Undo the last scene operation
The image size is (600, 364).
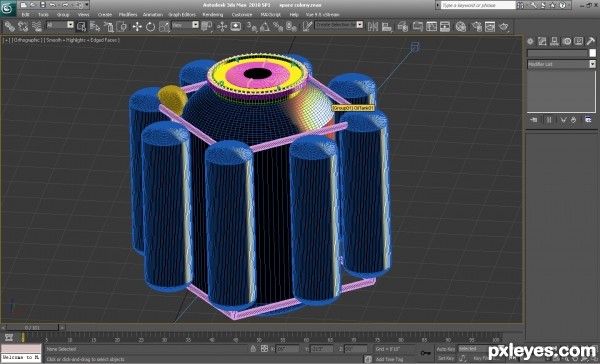pos(52,5)
